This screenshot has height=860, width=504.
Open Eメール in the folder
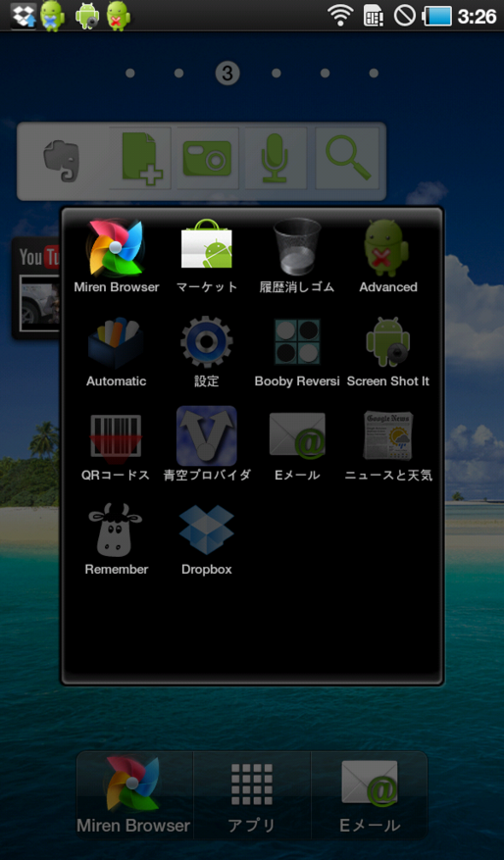click(297, 445)
